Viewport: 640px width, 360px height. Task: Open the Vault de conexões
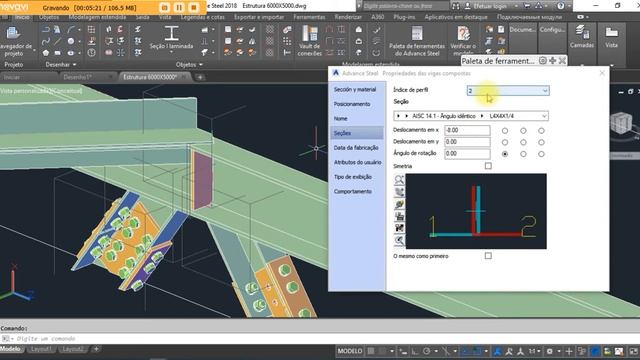pyautogui.click(x=309, y=41)
